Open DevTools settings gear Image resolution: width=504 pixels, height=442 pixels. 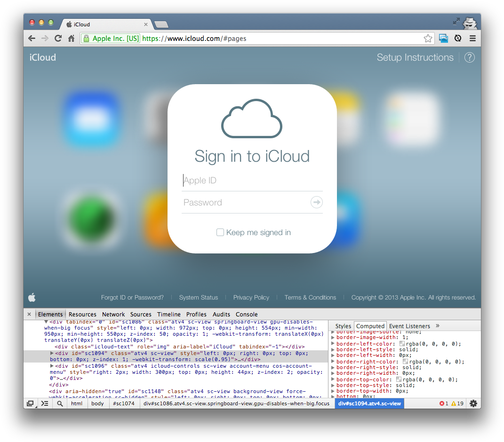(x=473, y=403)
